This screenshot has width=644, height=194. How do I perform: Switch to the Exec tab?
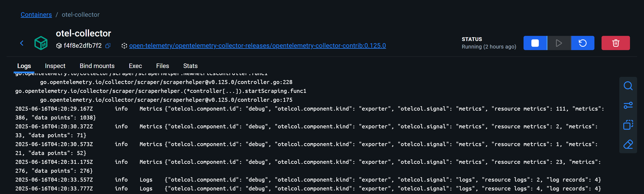135,66
